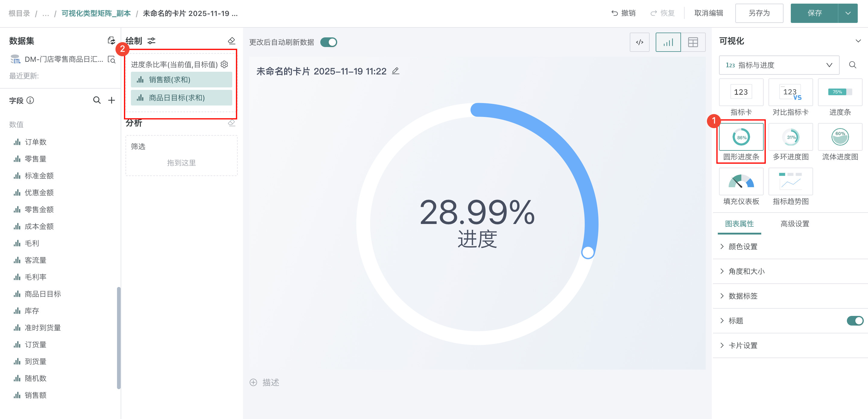Open the chart category dropdown 指标与进度

pyautogui.click(x=779, y=65)
